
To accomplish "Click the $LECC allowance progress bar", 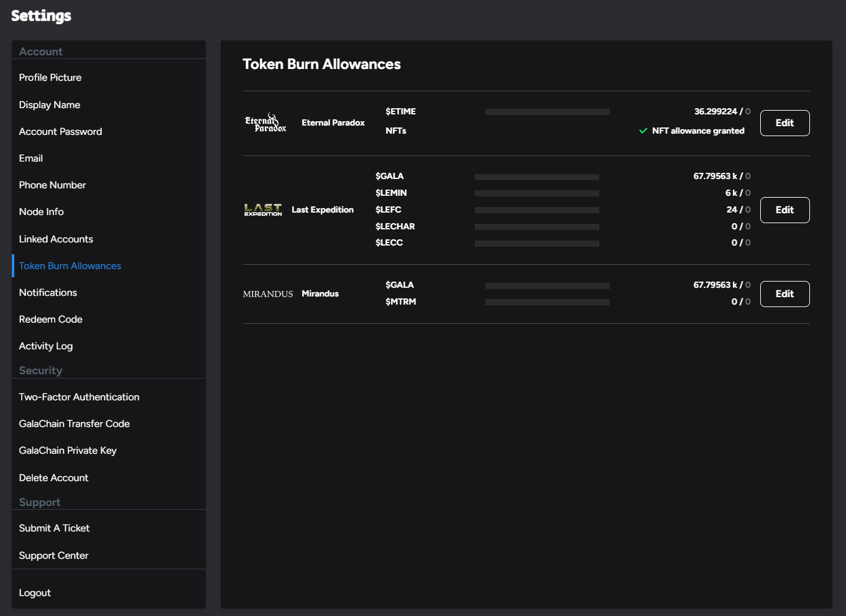I will (537, 244).
